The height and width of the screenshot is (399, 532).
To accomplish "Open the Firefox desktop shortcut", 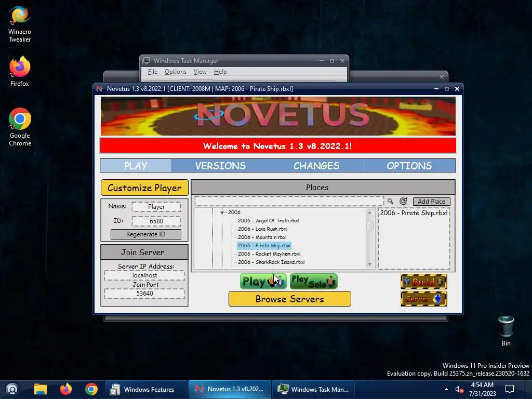I will tap(20, 72).
